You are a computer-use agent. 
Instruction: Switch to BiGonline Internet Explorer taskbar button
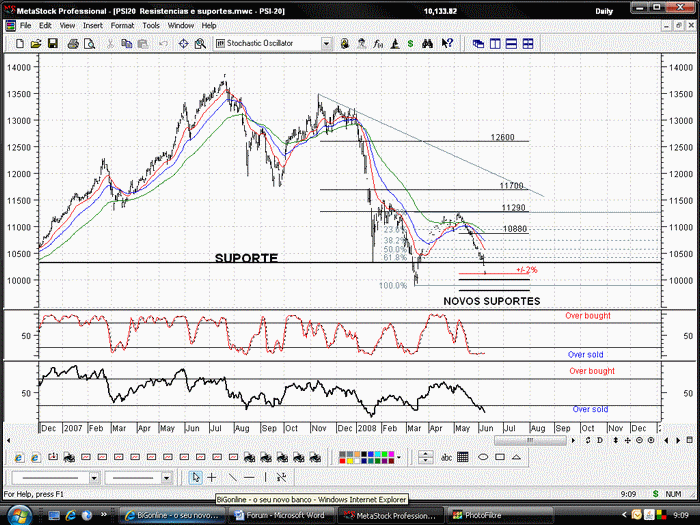[x=172, y=516]
